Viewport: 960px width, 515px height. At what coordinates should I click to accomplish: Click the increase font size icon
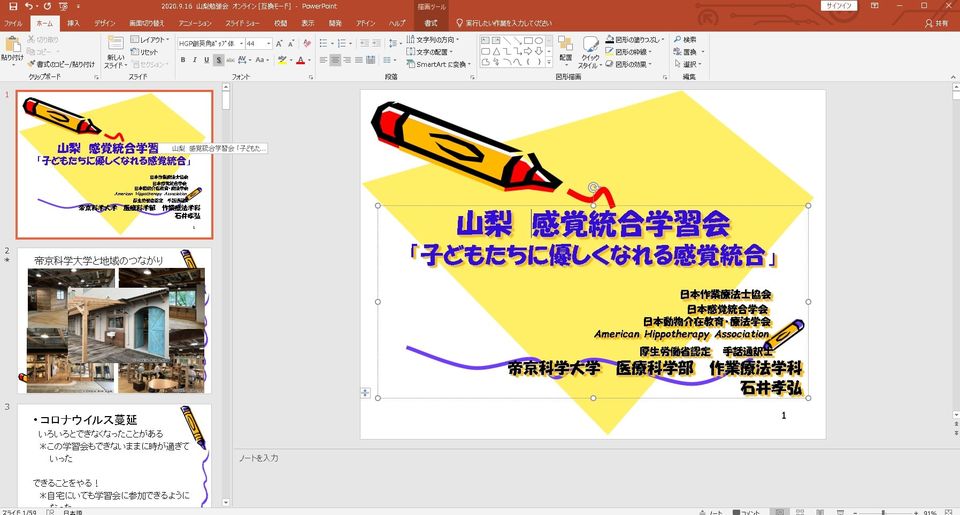pyautogui.click(x=281, y=44)
